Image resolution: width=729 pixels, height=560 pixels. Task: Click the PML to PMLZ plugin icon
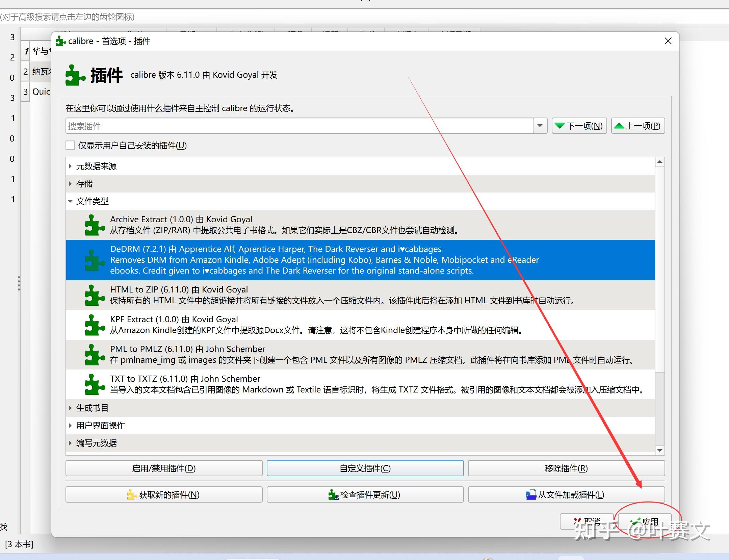pyautogui.click(x=95, y=355)
